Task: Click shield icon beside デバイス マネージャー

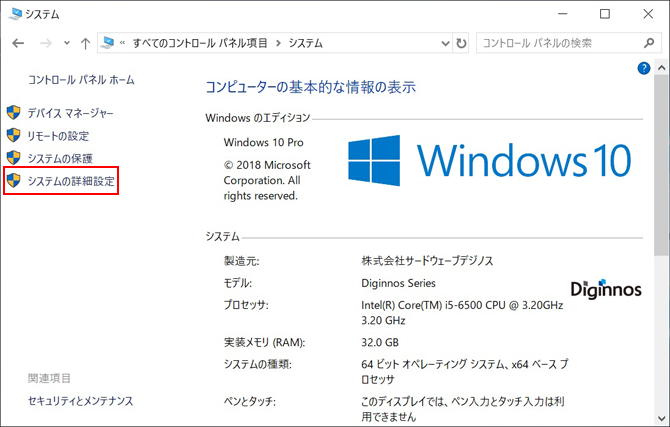Action: coord(14,113)
